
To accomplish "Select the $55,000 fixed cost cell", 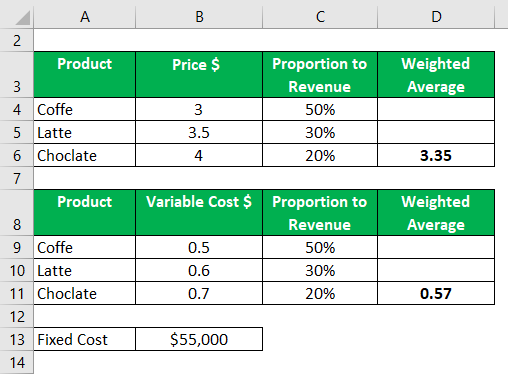I will (x=199, y=339).
